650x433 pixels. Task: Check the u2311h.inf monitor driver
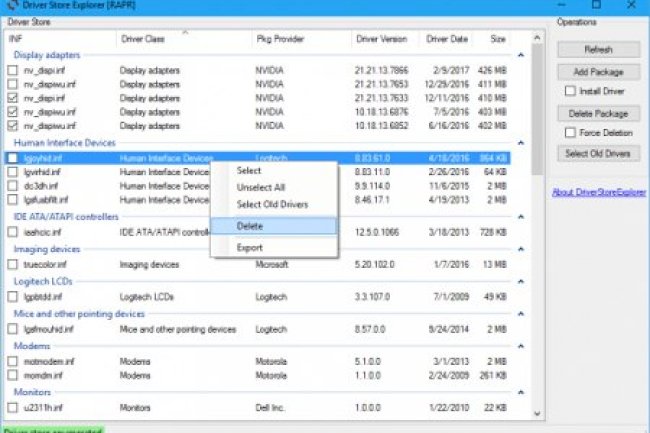pyautogui.click(x=13, y=409)
